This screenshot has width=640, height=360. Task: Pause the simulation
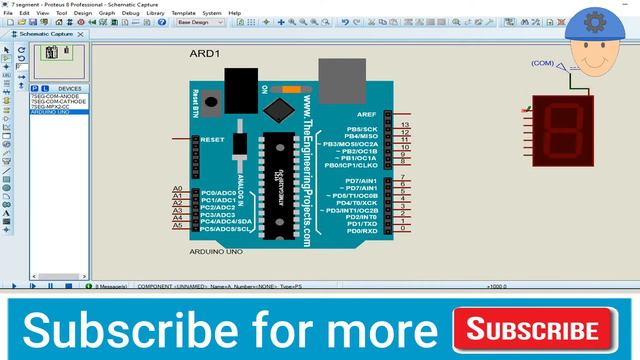pyautogui.click(x=50, y=286)
